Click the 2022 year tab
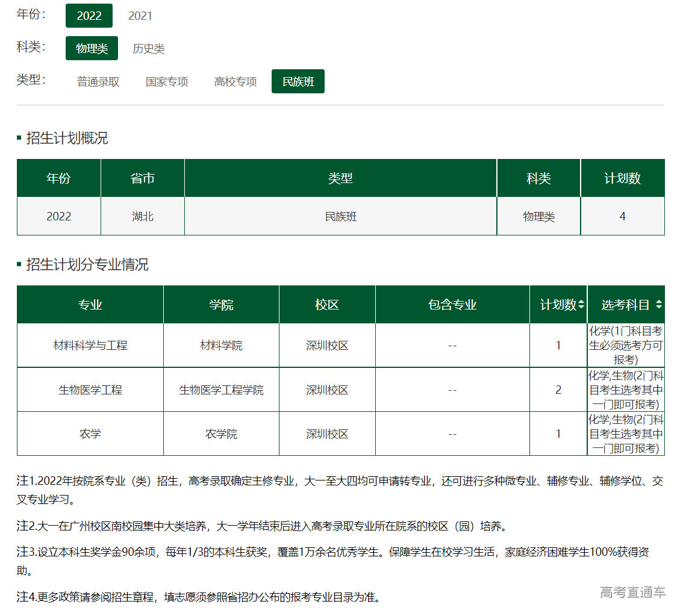 click(89, 16)
